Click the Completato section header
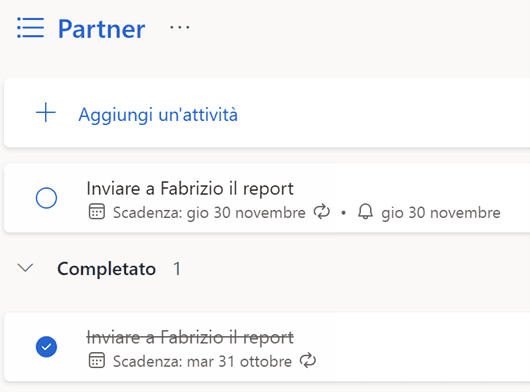 coord(106,269)
